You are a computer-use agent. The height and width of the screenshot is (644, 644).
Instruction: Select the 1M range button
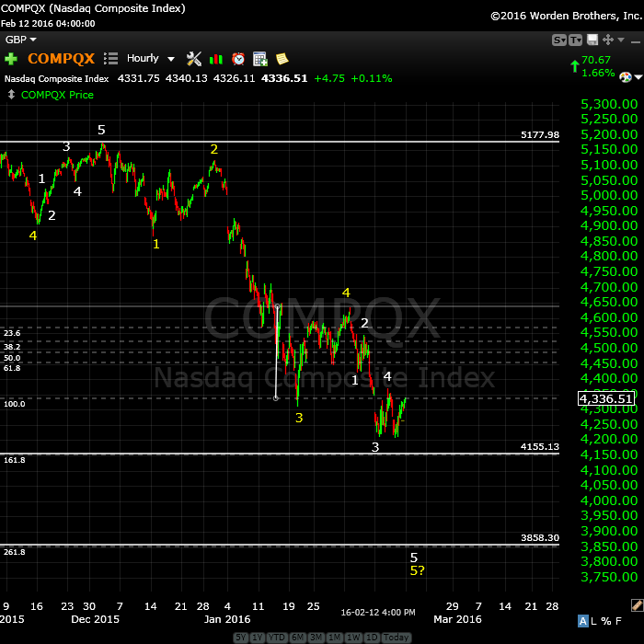334,637
